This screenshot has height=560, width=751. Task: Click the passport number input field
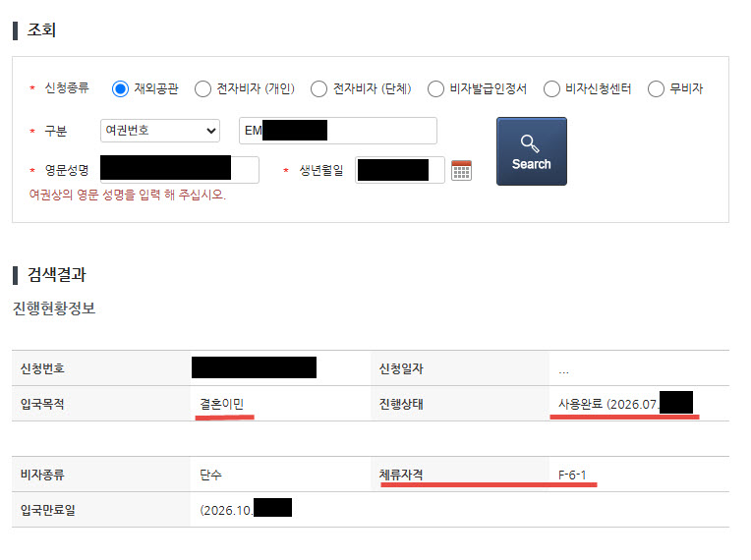[338, 131]
